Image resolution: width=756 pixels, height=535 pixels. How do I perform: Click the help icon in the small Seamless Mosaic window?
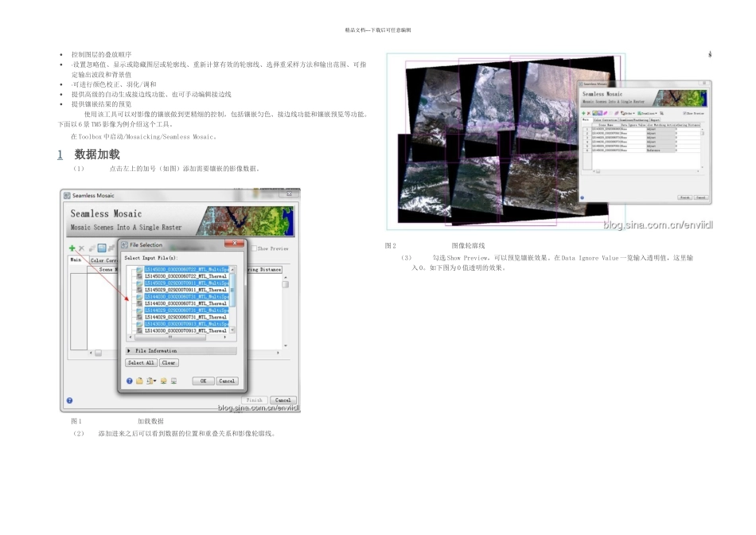click(x=582, y=197)
